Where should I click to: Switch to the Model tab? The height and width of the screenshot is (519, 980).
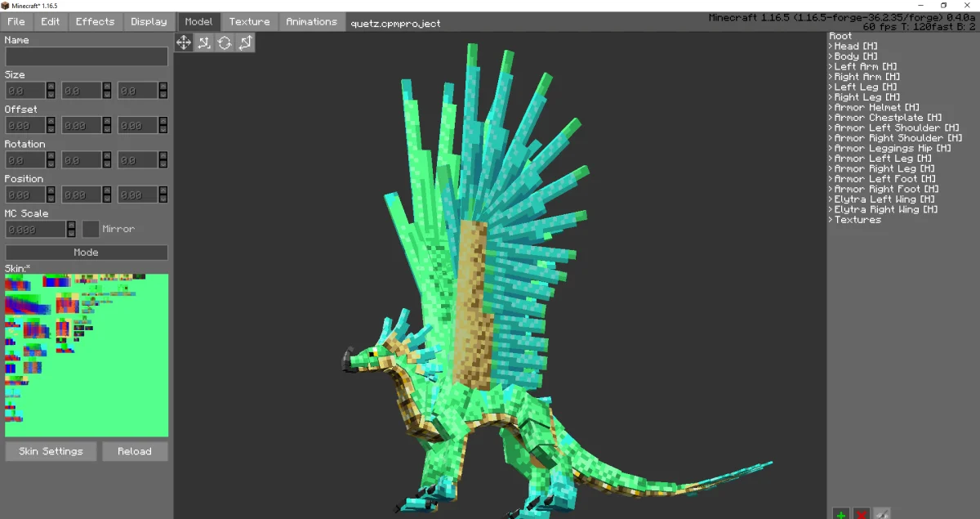coord(198,22)
